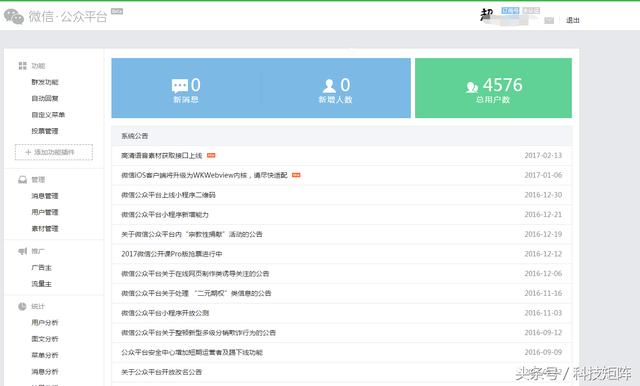Screen dimensions: 640x386
Task: Open 图文分析 statistics
Action: (45, 339)
